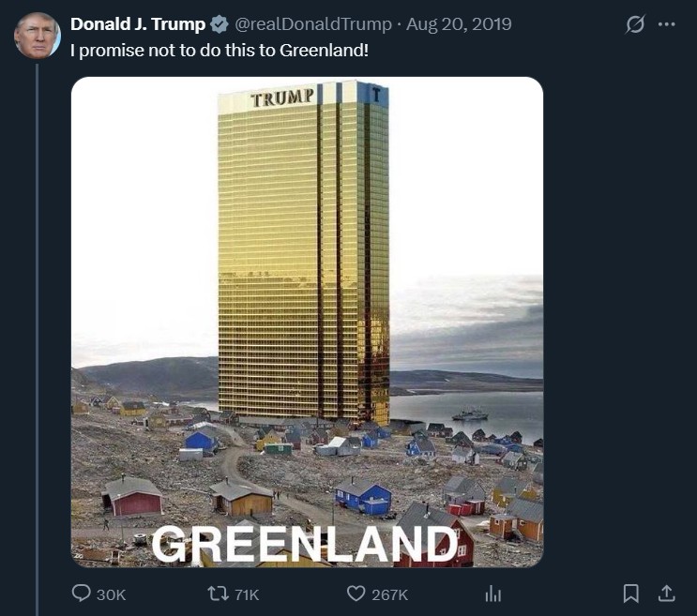The height and width of the screenshot is (616, 697).
Task: Click the tweet text about Greenland
Action: [x=220, y=49]
